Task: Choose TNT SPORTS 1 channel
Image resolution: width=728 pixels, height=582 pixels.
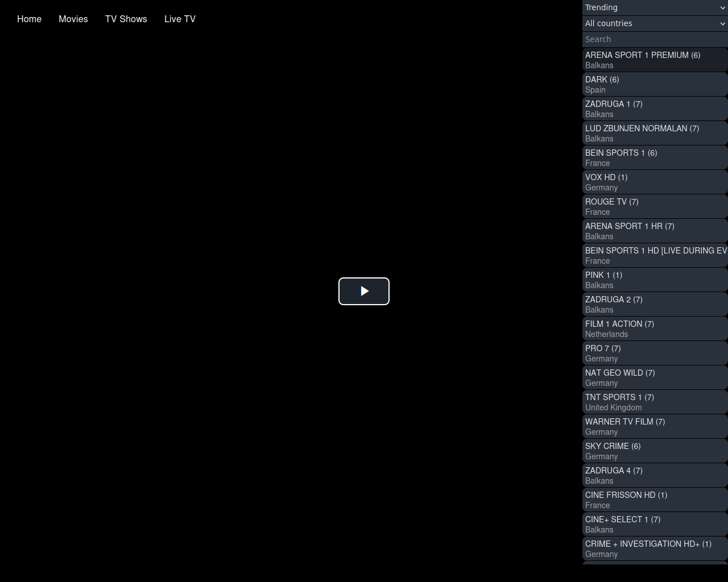Action: [x=655, y=402]
